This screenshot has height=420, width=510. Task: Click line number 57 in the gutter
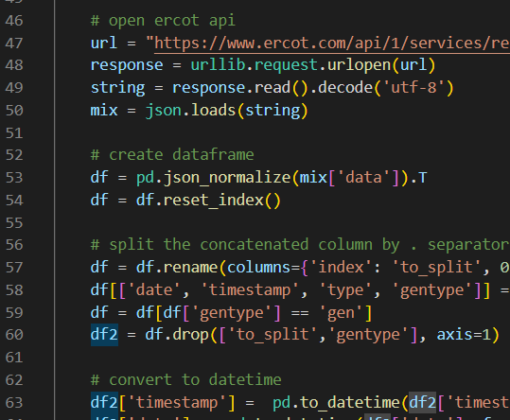coord(14,268)
